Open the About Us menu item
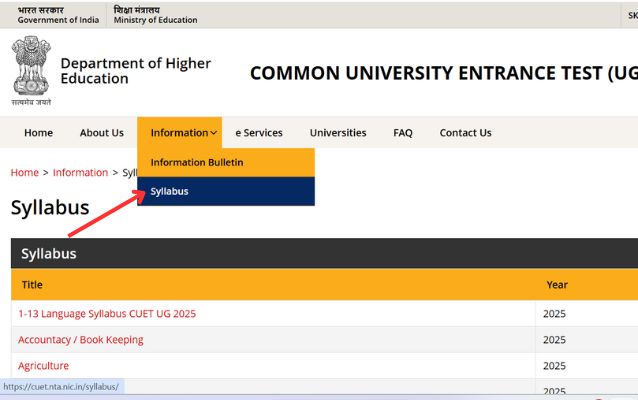Screen dimensions: 638x400 (x=102, y=133)
